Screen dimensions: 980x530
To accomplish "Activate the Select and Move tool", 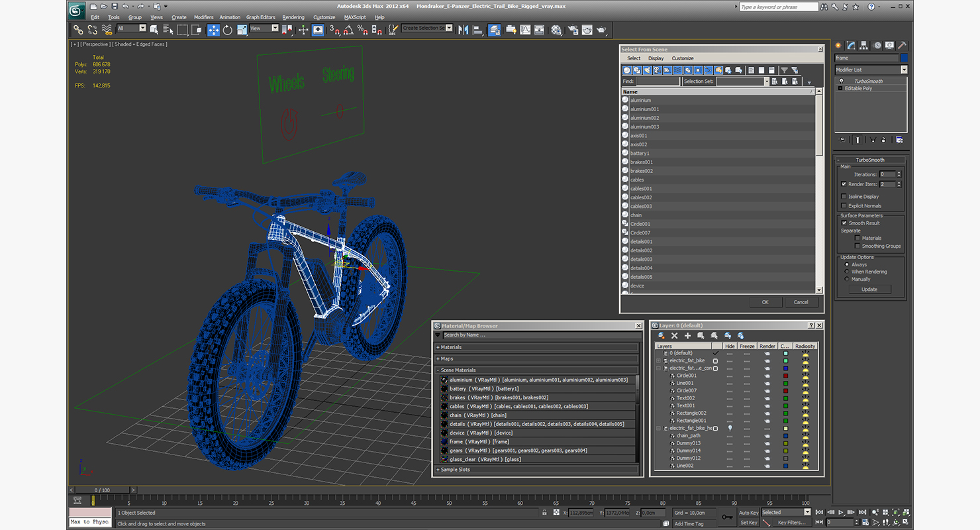I will click(x=214, y=30).
